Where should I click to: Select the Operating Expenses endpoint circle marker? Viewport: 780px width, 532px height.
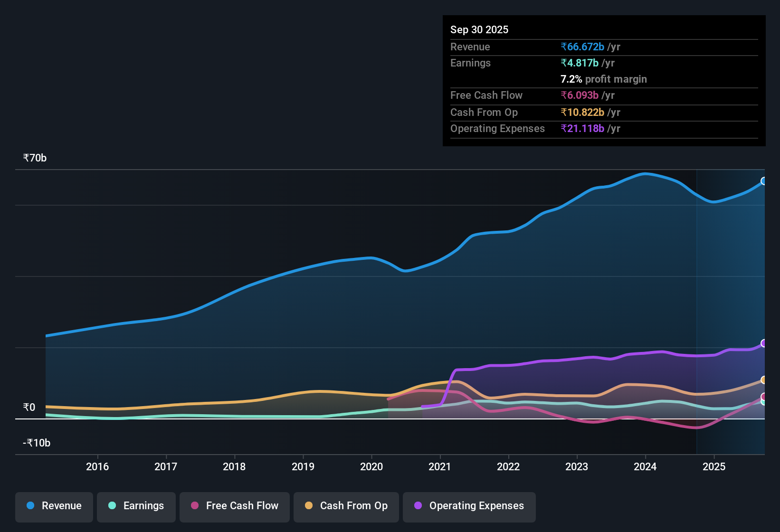pyautogui.click(x=764, y=343)
